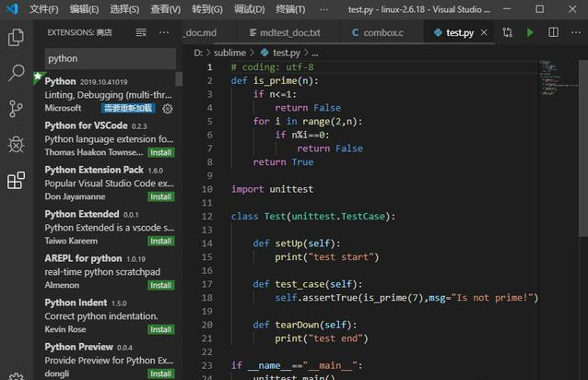Open the 调试(D) menu
Viewport: 588px width, 380px height.
tap(249, 9)
